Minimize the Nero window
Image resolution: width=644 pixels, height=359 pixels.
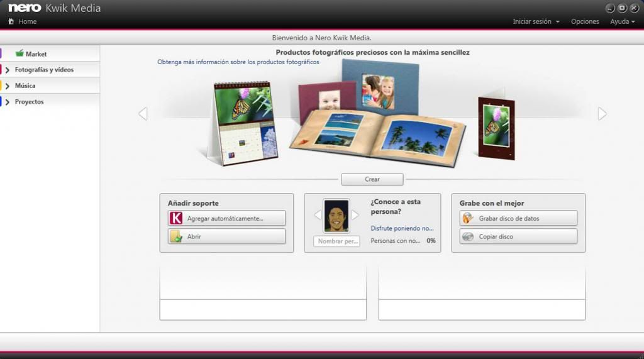point(610,8)
